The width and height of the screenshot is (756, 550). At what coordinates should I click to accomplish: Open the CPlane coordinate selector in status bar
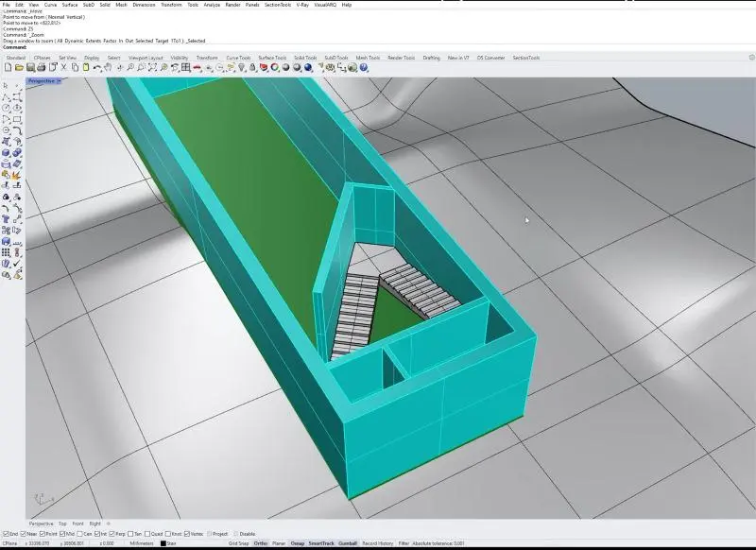tap(10, 543)
